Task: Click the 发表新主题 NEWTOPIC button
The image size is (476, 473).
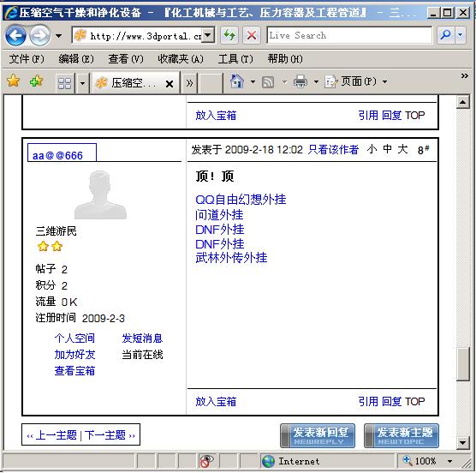Action: [402, 435]
